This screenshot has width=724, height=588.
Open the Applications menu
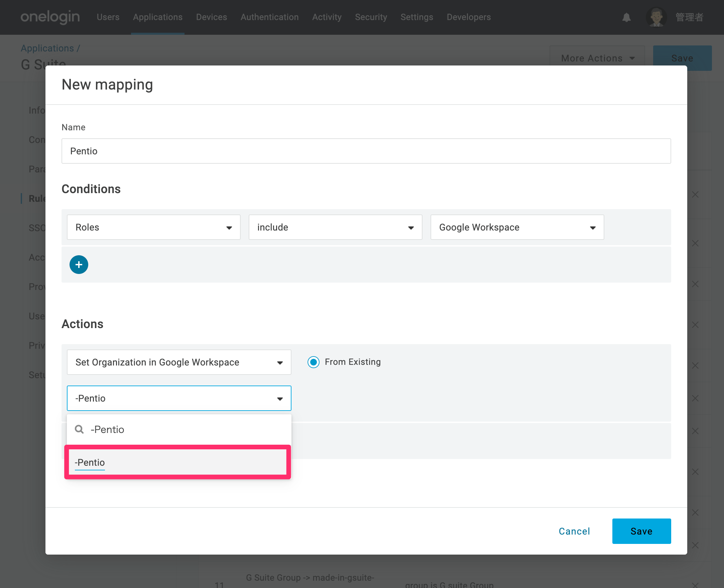pyautogui.click(x=157, y=17)
